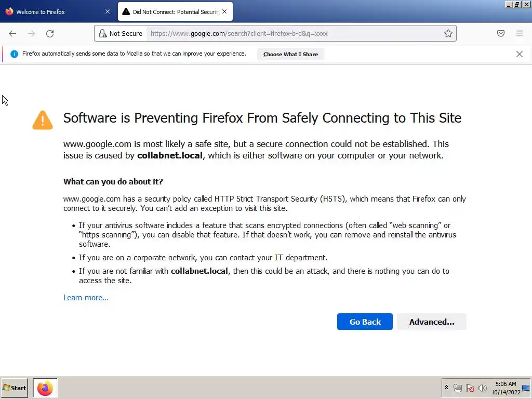Image resolution: width=532 pixels, height=399 pixels.
Task: Dismiss the data-sharing notification bar
Action: (x=519, y=54)
